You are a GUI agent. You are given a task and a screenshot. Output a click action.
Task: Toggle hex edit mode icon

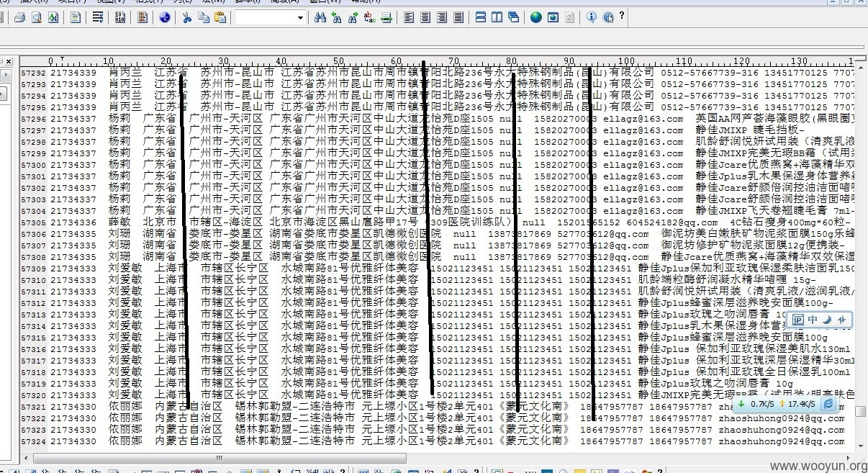click(x=120, y=17)
